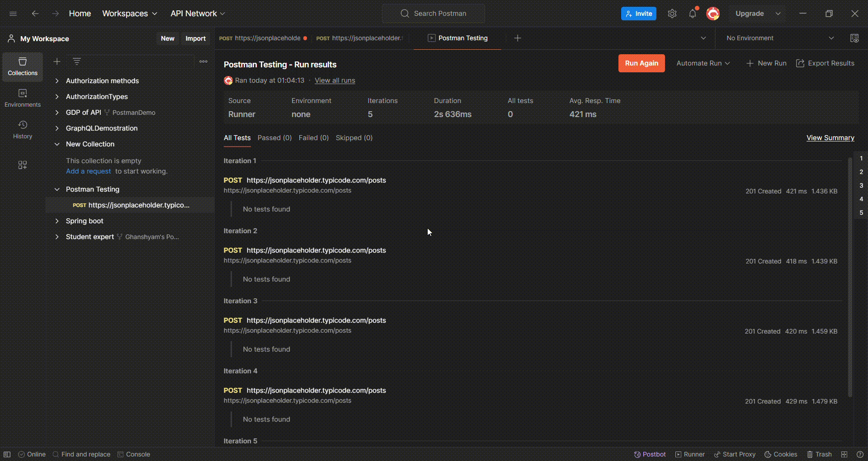Expand Student expert collection
Viewport: 868px width, 461px height.
[x=57, y=237]
